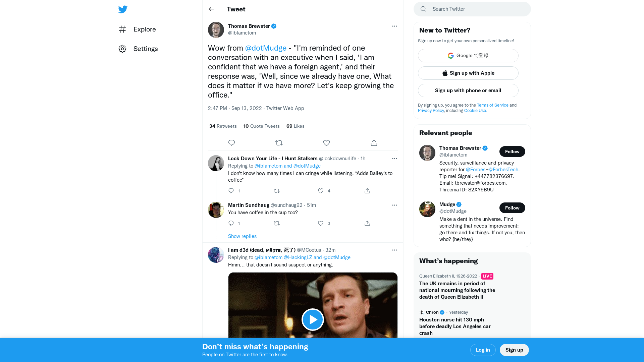Viewport: 644px width, 362px height.
Task: Sign up with Apple
Action: coord(468,73)
